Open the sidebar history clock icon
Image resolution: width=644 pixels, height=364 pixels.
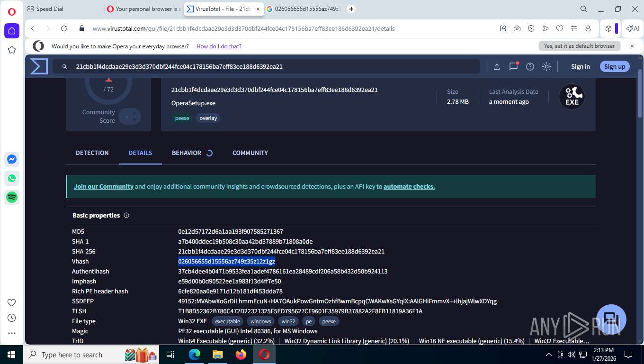tap(12, 318)
